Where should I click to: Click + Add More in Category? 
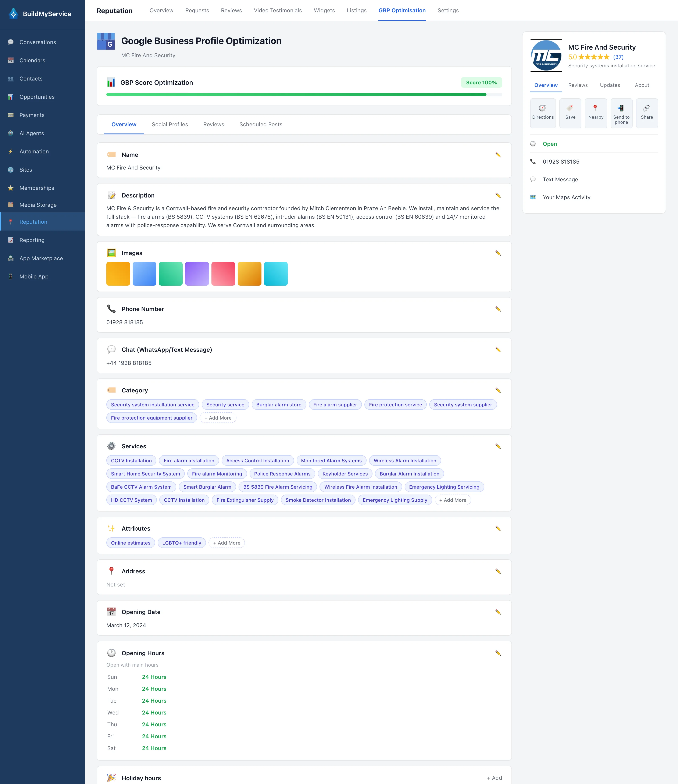[x=218, y=418]
